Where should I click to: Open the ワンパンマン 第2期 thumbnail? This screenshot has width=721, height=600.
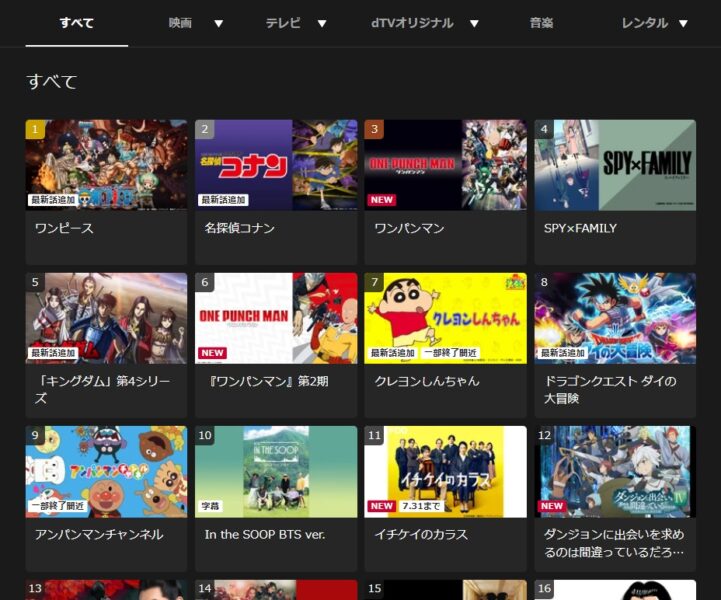coord(276,318)
